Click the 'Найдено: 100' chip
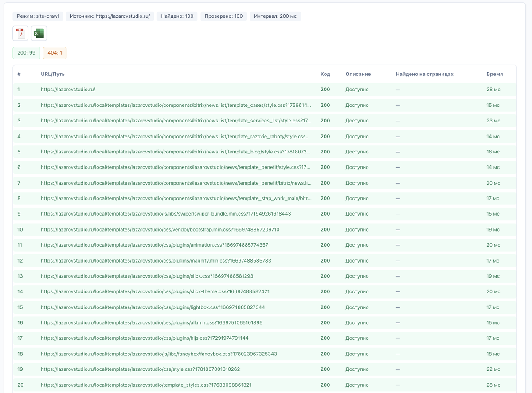The image size is (532, 393). click(177, 16)
